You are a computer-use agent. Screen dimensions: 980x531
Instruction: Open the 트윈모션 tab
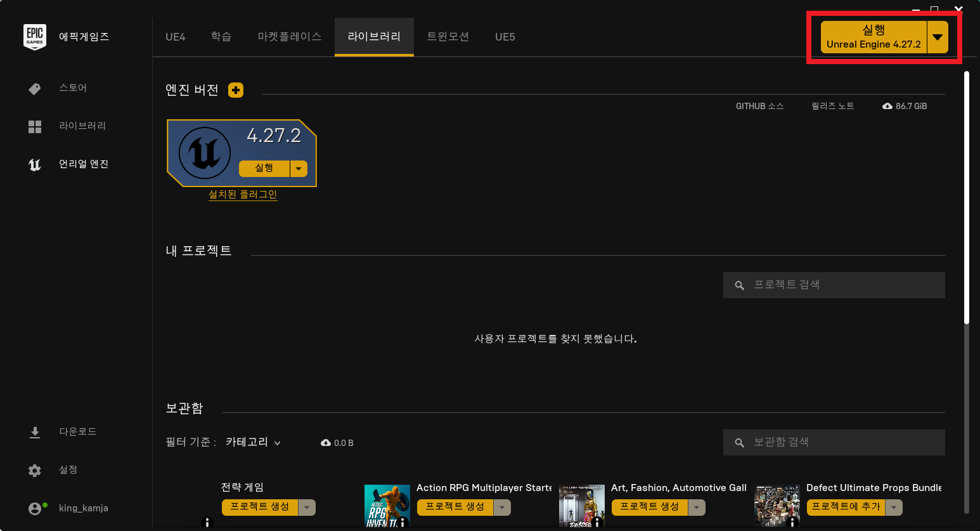448,37
